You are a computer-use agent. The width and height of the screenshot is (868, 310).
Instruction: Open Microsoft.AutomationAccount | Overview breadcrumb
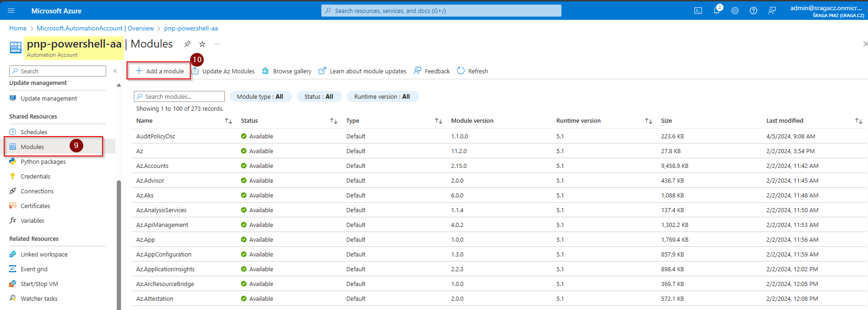pyautogui.click(x=95, y=28)
